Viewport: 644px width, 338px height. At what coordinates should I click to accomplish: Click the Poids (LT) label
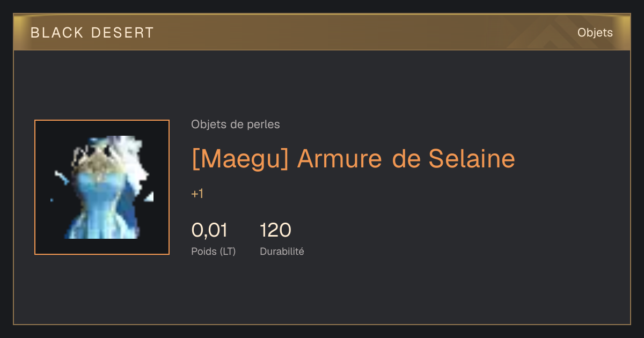(214, 251)
